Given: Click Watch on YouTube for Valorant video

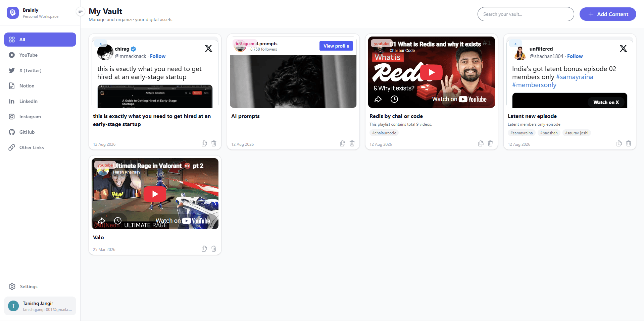Looking at the screenshot, I should [183, 221].
